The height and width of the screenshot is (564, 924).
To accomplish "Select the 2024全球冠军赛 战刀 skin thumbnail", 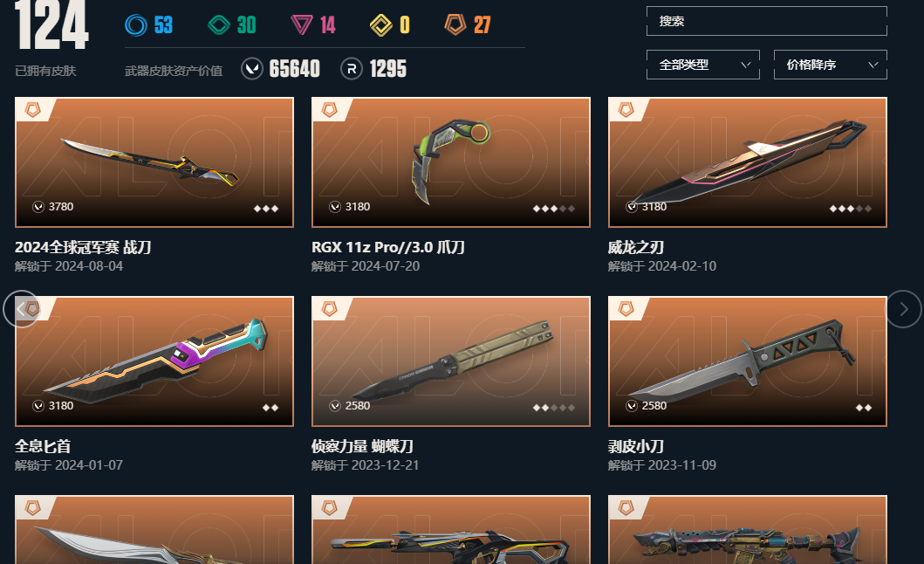I will 154,162.
